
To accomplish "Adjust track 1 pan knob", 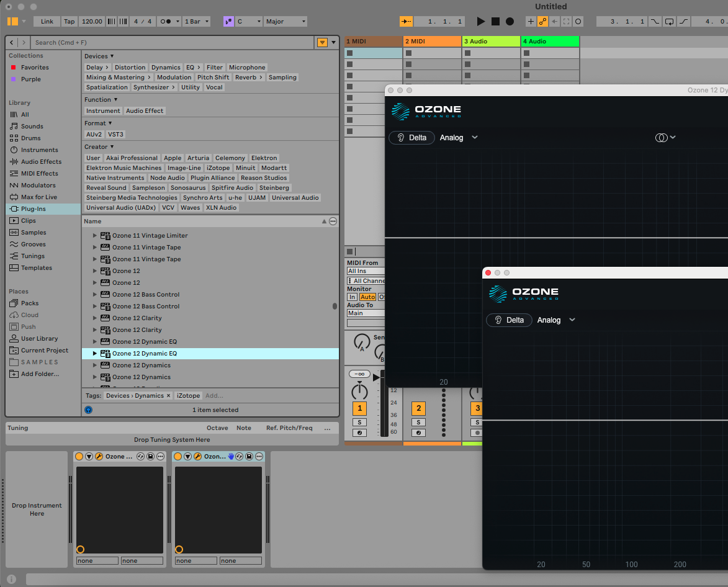I will pos(359,391).
